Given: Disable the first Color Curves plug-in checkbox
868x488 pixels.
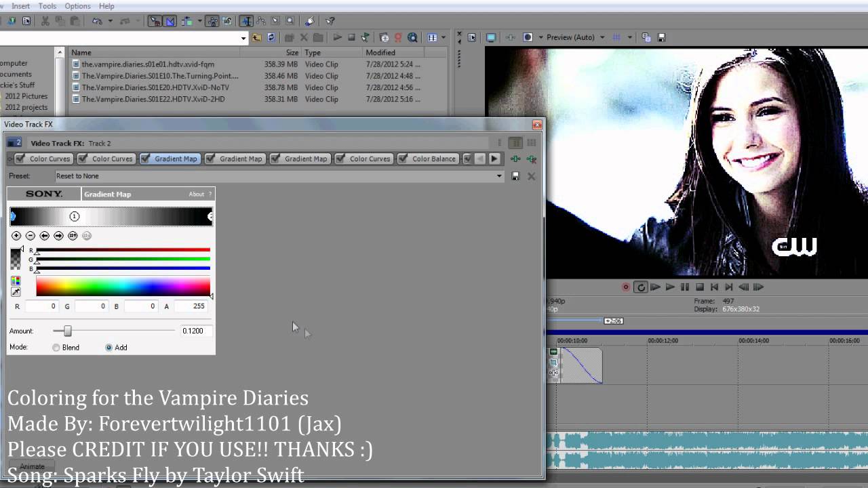Looking at the screenshot, I should click(x=20, y=159).
